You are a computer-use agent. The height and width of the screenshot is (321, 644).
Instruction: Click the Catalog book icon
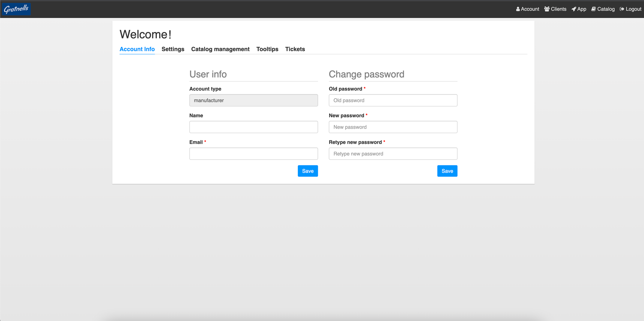(593, 9)
